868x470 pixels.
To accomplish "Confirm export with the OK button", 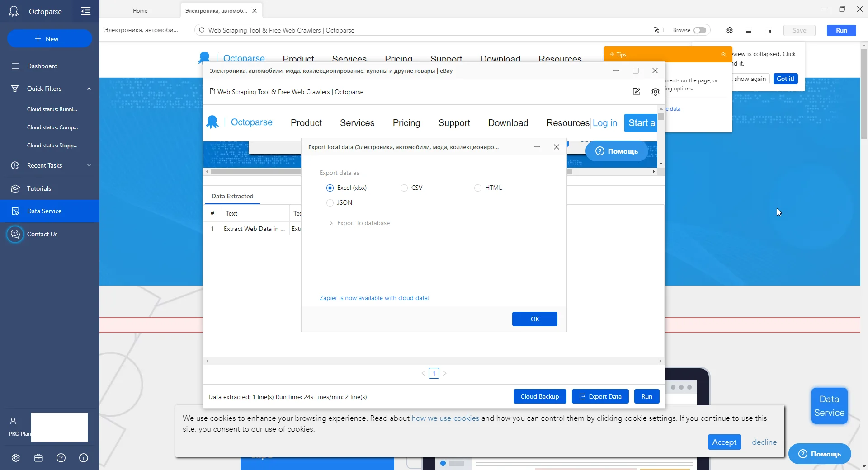I will pyautogui.click(x=535, y=319).
